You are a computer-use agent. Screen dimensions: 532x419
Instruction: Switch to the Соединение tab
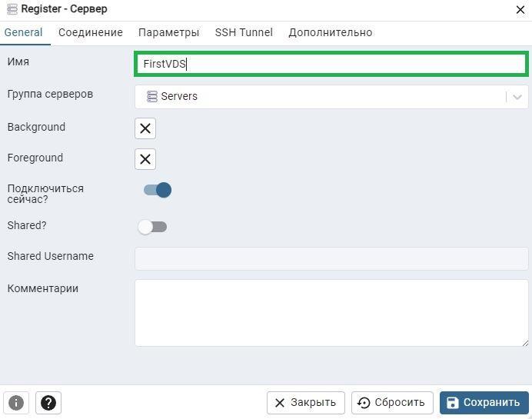pos(91,32)
